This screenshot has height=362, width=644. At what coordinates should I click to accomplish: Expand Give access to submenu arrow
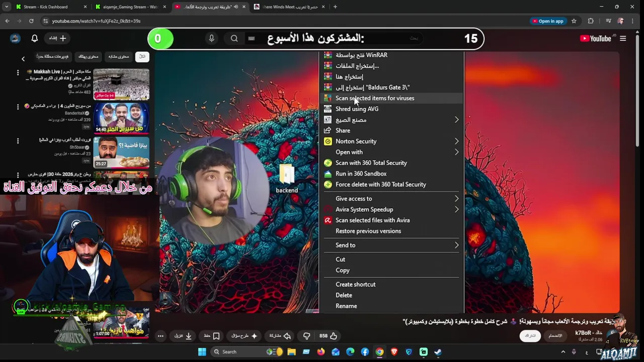pos(456,199)
